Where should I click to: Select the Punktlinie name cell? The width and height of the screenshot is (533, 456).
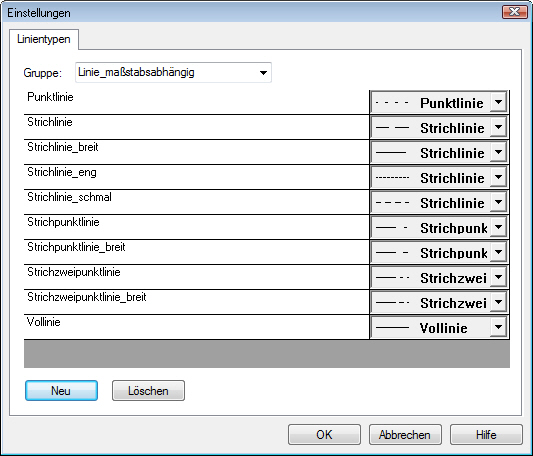pos(196,102)
